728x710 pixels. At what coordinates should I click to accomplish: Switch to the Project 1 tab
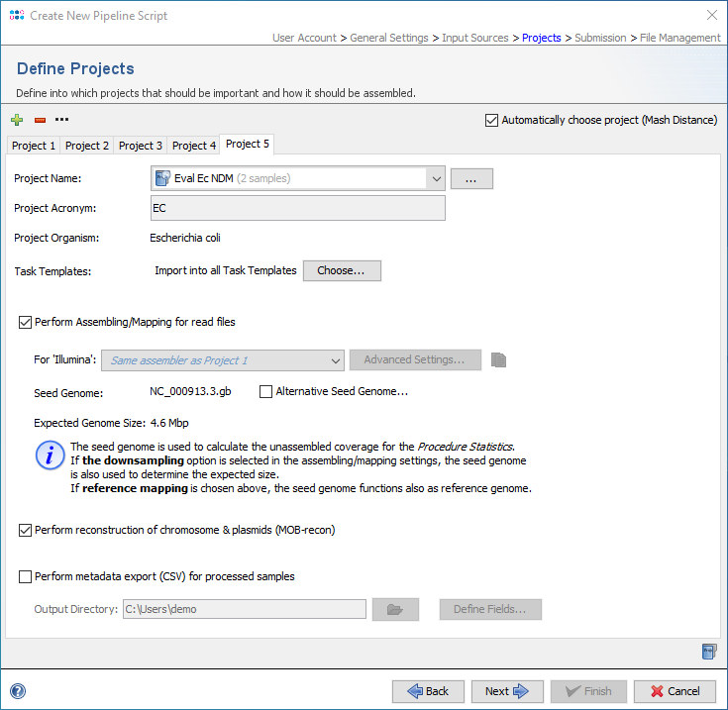tap(34, 146)
